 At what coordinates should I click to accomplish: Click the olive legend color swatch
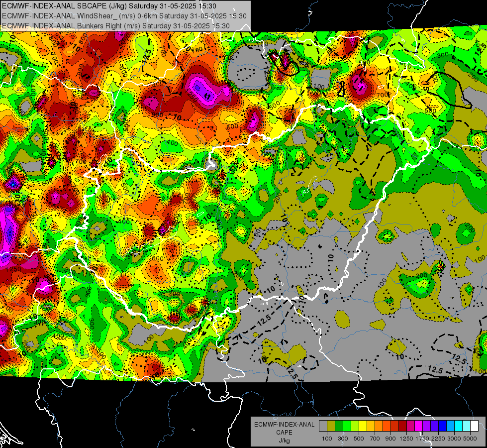(331, 426)
